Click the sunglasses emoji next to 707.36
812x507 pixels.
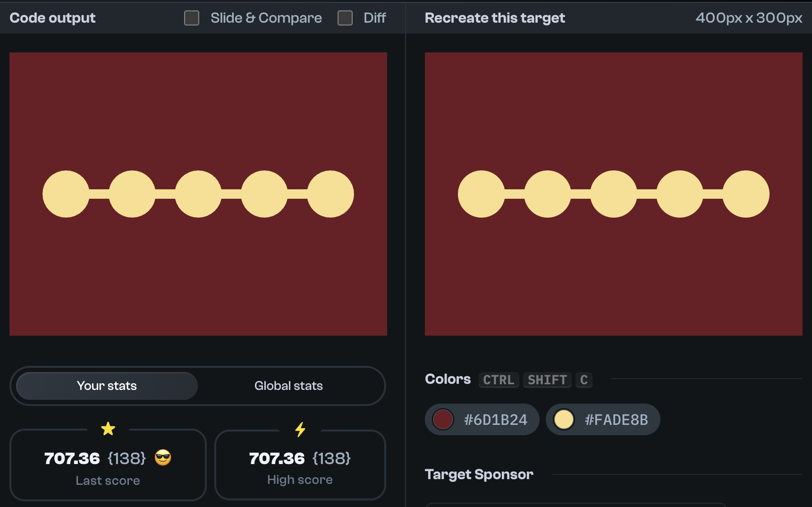click(x=164, y=458)
